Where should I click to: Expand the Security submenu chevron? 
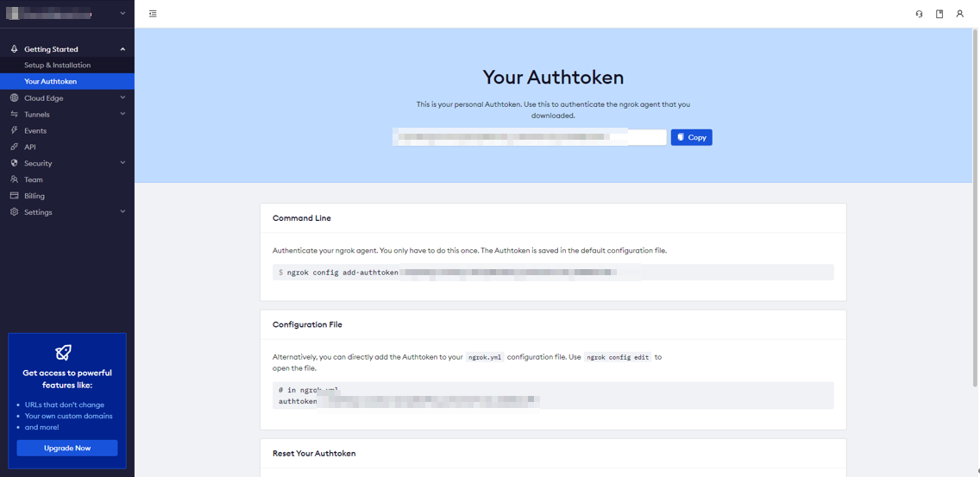pyautogui.click(x=122, y=162)
